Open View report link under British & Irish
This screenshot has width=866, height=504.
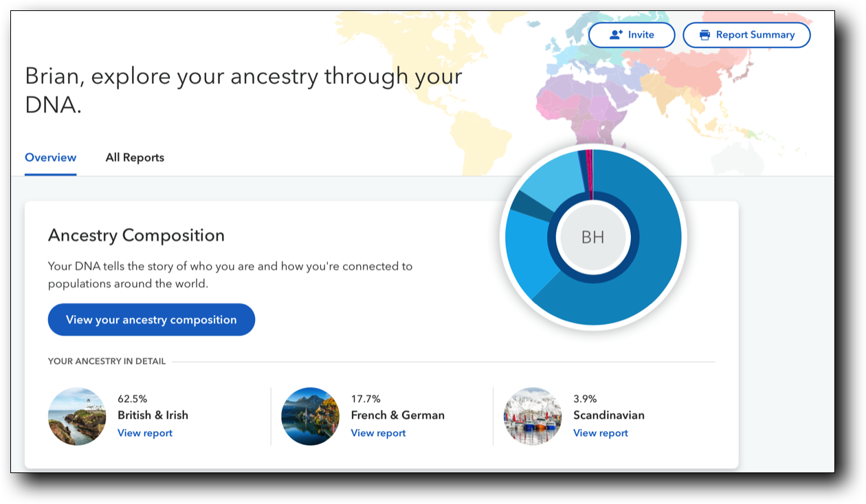pos(145,433)
